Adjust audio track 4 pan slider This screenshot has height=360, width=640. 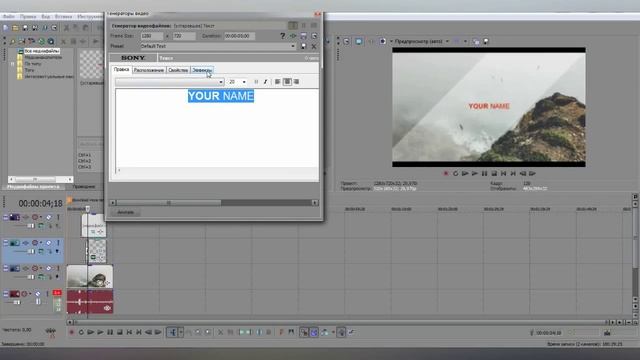click(38, 302)
